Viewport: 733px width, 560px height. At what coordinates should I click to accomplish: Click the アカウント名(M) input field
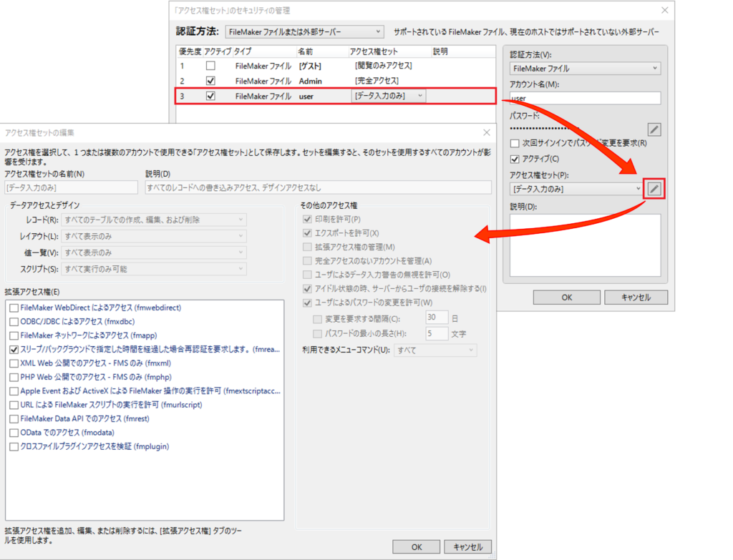tap(585, 98)
